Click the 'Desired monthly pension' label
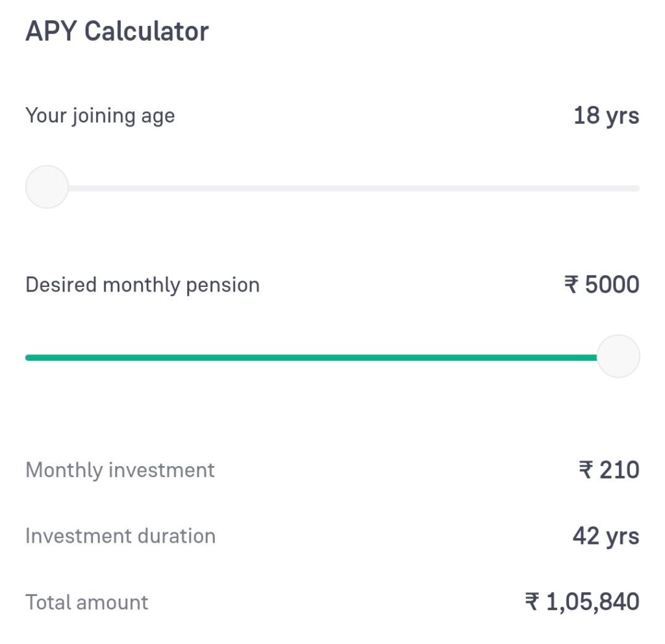665x644 pixels. tap(142, 285)
